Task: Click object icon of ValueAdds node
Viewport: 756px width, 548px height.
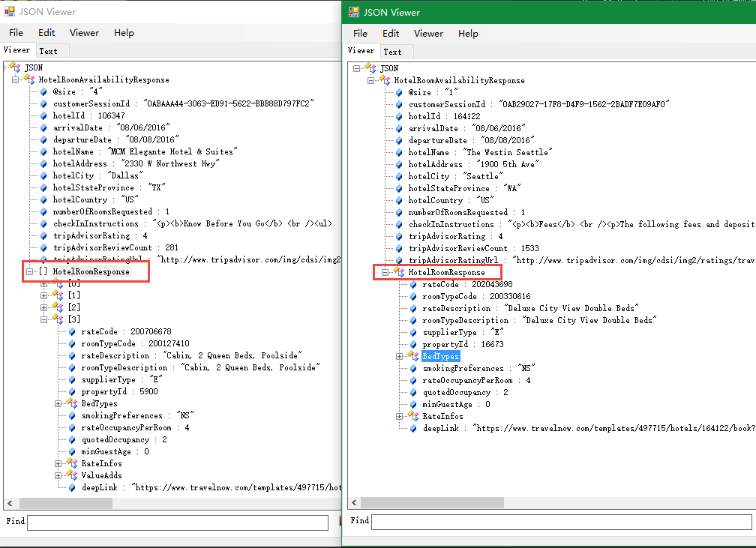Action: [x=72, y=475]
